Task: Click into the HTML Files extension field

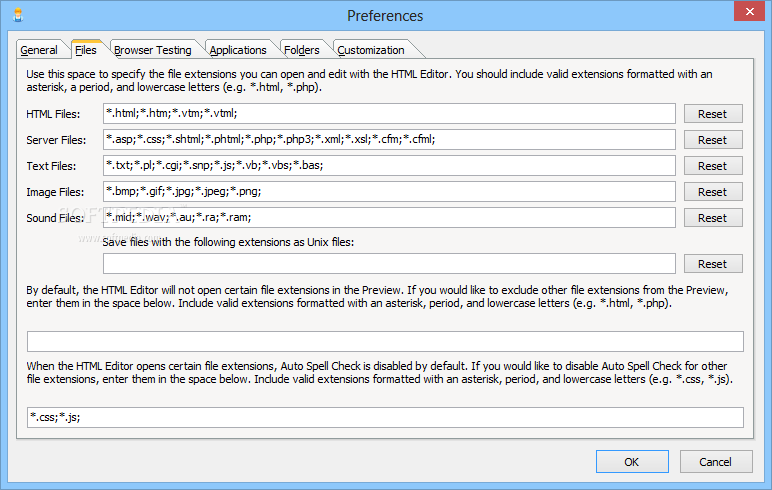Action: pyautogui.click(x=389, y=114)
